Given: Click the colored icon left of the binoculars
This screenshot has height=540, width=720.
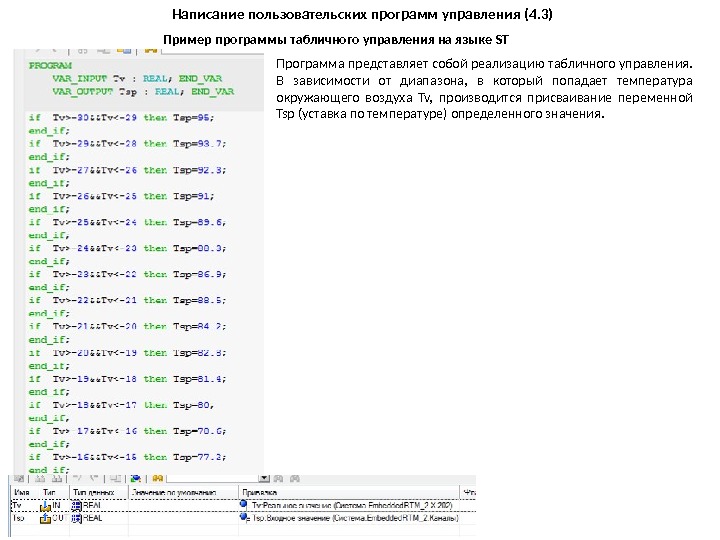Looking at the screenshot, I should coord(135,478).
